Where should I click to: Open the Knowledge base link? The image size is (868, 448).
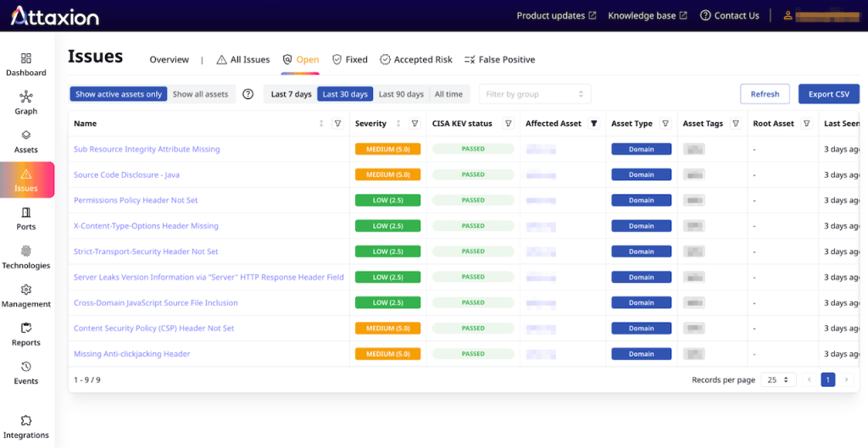tap(648, 15)
